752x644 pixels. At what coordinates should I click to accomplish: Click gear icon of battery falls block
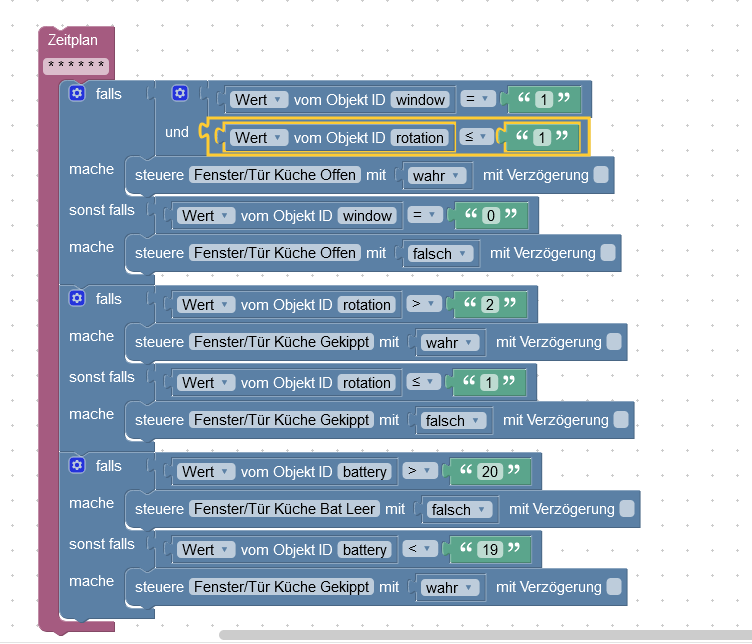(77, 465)
